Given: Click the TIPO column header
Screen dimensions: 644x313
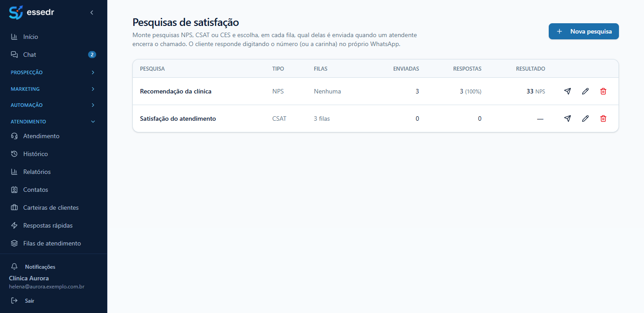Looking at the screenshot, I should [x=278, y=69].
